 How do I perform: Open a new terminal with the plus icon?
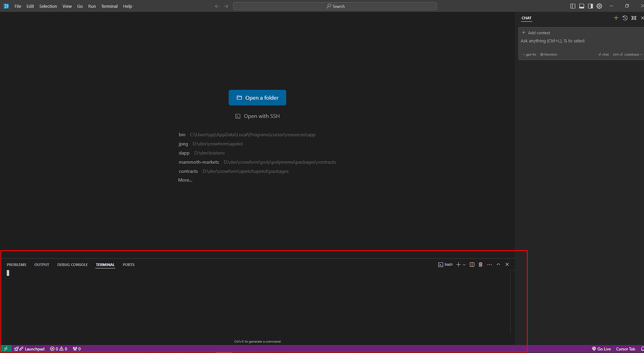click(458, 264)
